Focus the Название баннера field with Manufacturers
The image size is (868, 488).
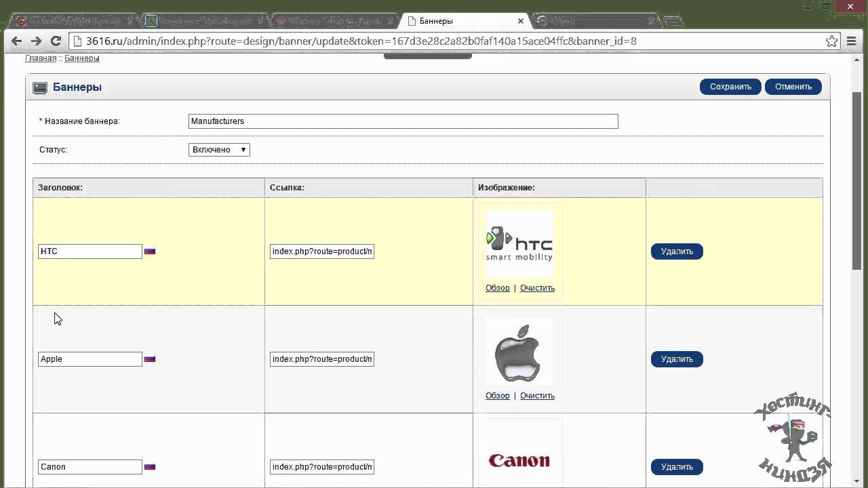pyautogui.click(x=403, y=121)
